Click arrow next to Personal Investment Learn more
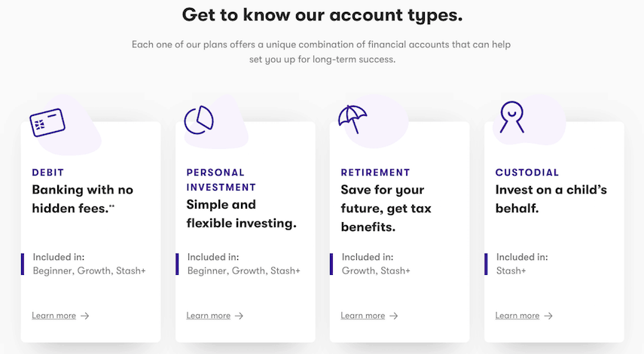 tap(239, 316)
